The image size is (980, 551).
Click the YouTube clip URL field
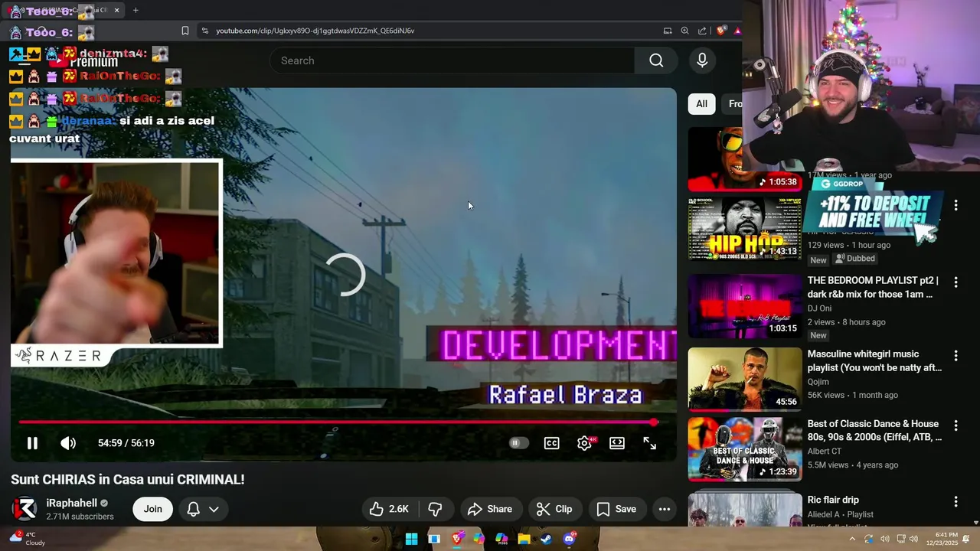point(315,31)
